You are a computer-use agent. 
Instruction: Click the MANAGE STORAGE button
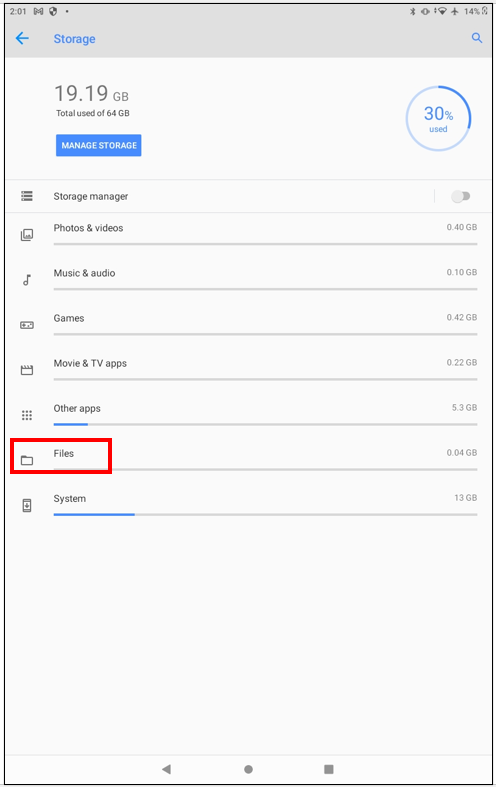click(98, 145)
